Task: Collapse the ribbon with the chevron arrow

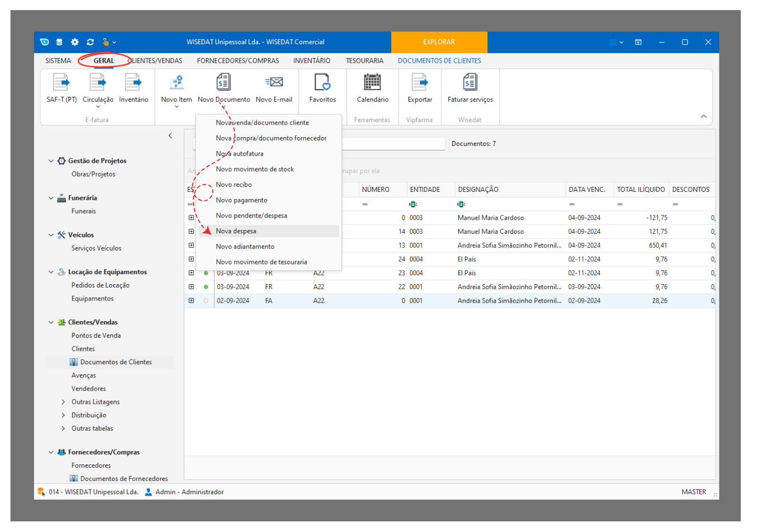Action: pos(703,116)
